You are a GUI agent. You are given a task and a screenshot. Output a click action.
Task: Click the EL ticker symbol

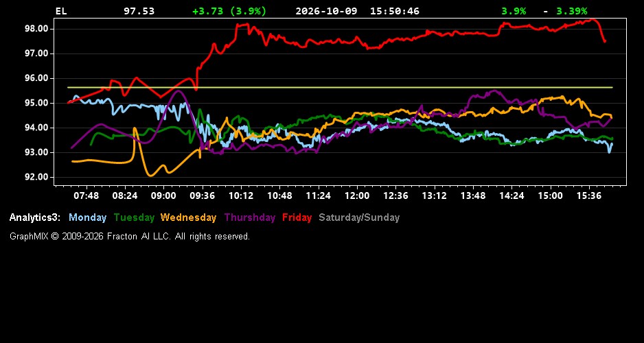[61, 11]
